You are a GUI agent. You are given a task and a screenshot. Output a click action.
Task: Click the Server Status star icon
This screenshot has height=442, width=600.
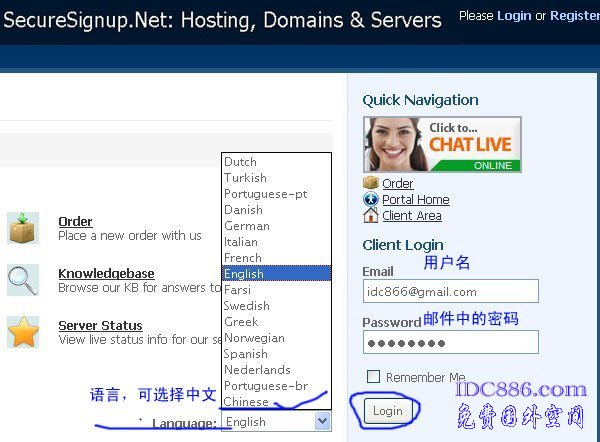click(22, 332)
